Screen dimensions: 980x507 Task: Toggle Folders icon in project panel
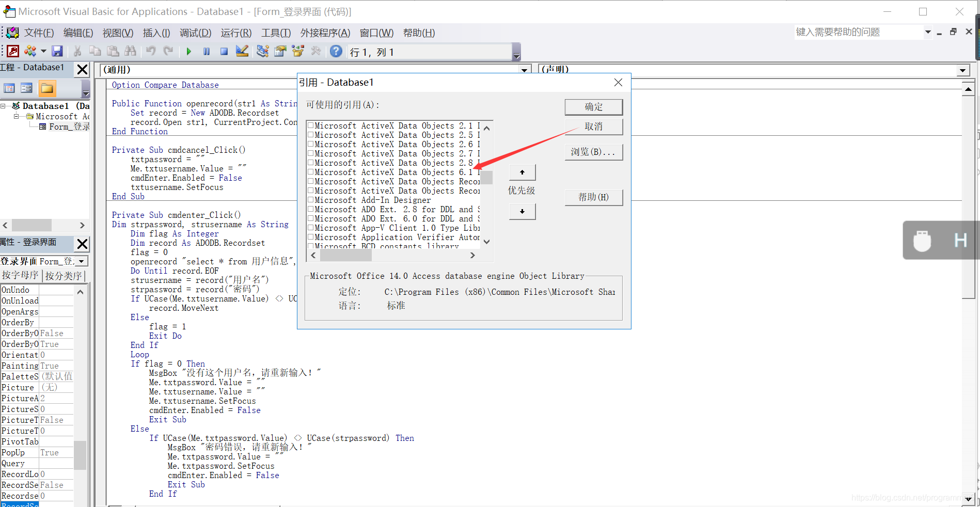click(47, 88)
